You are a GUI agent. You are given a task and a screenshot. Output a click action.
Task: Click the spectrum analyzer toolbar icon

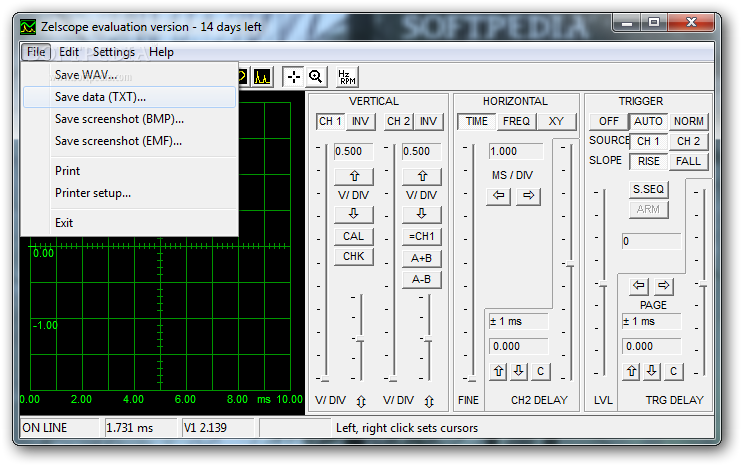point(262,76)
